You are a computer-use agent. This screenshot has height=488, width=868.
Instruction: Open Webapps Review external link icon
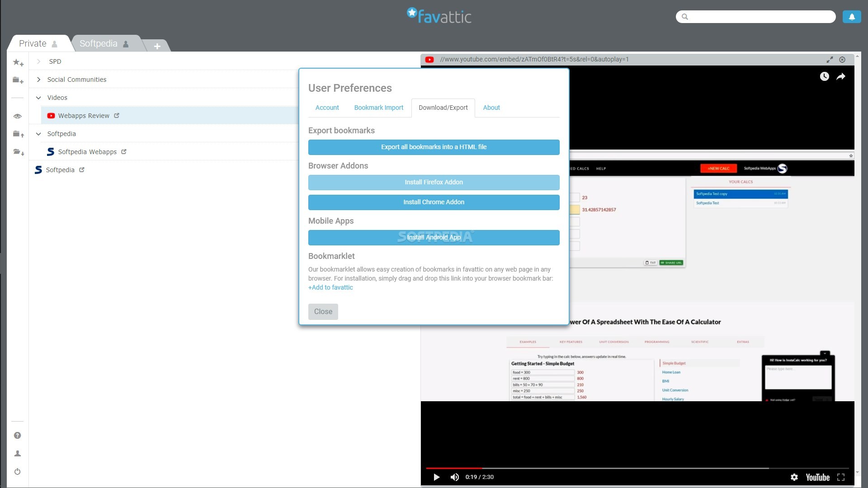(117, 116)
